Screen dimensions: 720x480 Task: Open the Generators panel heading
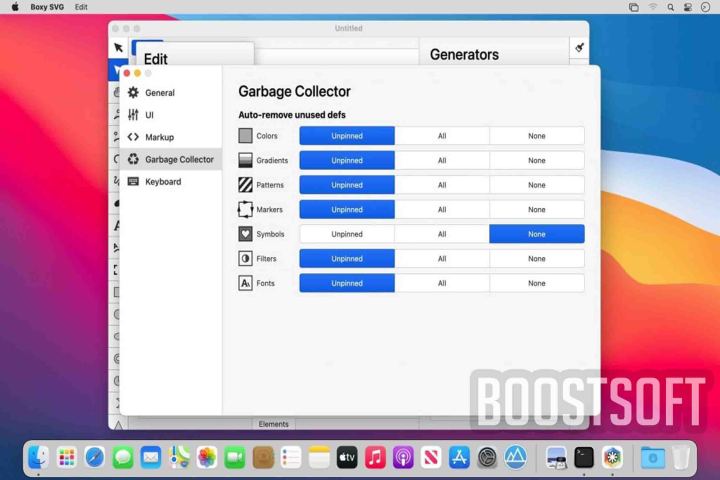click(x=464, y=55)
